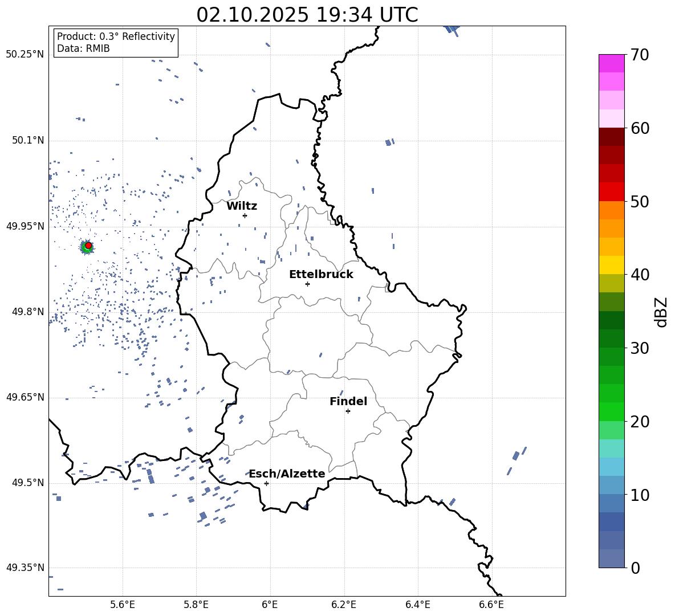Select the Wiltz city label

tap(242, 206)
